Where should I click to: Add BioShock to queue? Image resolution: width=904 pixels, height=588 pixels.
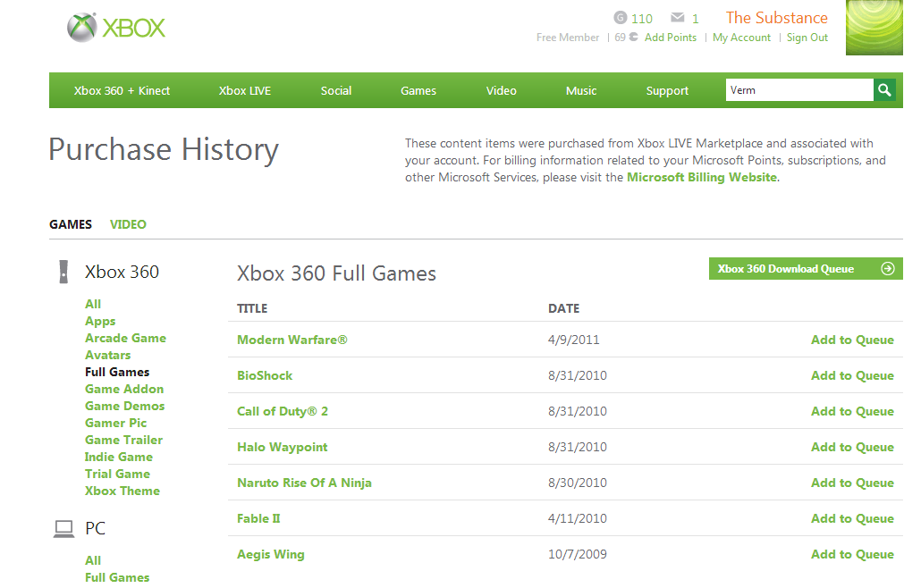852,375
